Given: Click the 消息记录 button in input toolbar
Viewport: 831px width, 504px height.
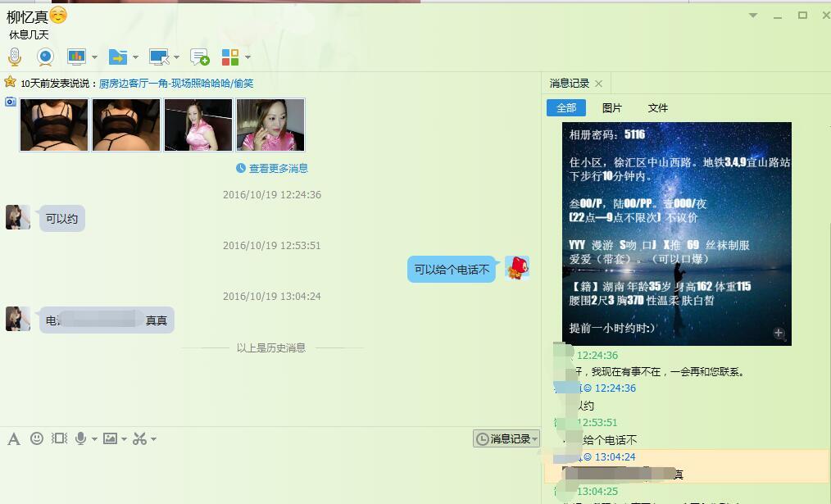Looking at the screenshot, I should pos(506,438).
